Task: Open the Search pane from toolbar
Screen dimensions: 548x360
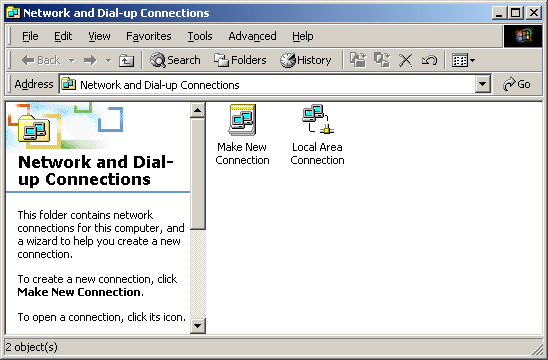Action: point(175,60)
